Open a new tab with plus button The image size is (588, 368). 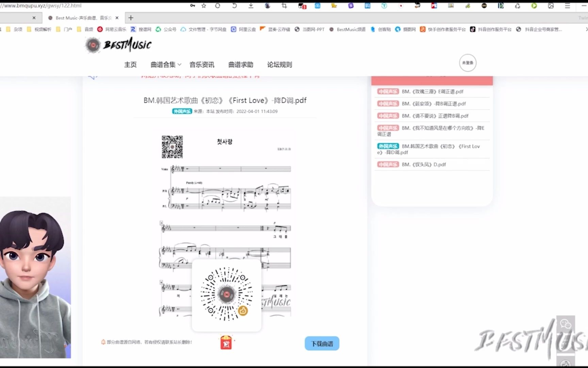pos(131,18)
